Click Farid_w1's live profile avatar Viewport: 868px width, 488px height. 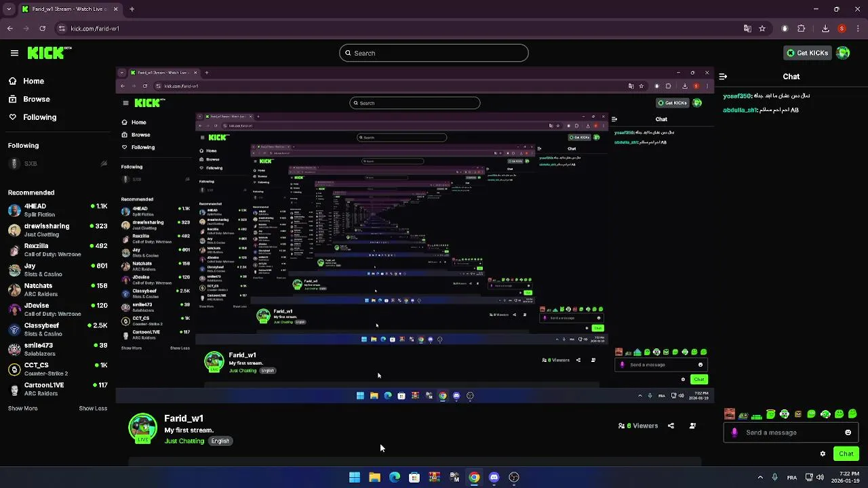(x=142, y=428)
